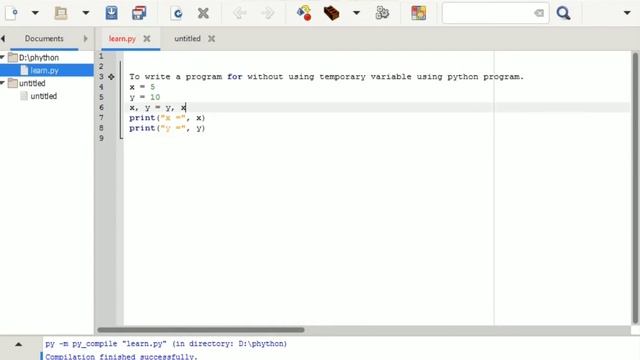640x360 pixels.
Task: Switch to the learn.py editor tab
Action: pyautogui.click(x=122, y=39)
